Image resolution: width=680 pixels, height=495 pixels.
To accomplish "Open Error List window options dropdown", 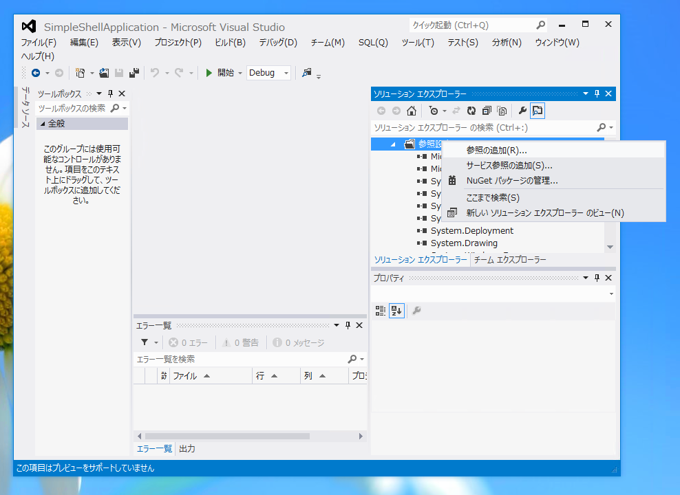I will pos(336,325).
